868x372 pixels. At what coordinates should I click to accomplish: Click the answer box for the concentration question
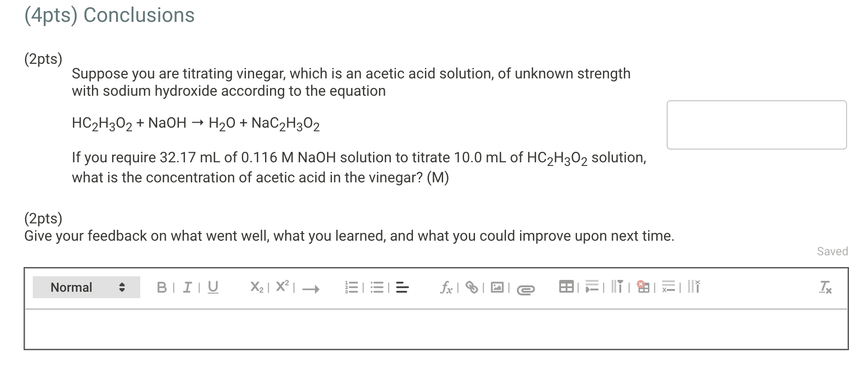tap(756, 124)
